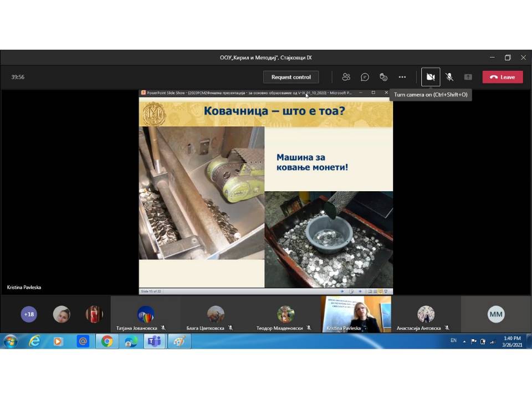Click the red-image participant avatar

pos(94,314)
